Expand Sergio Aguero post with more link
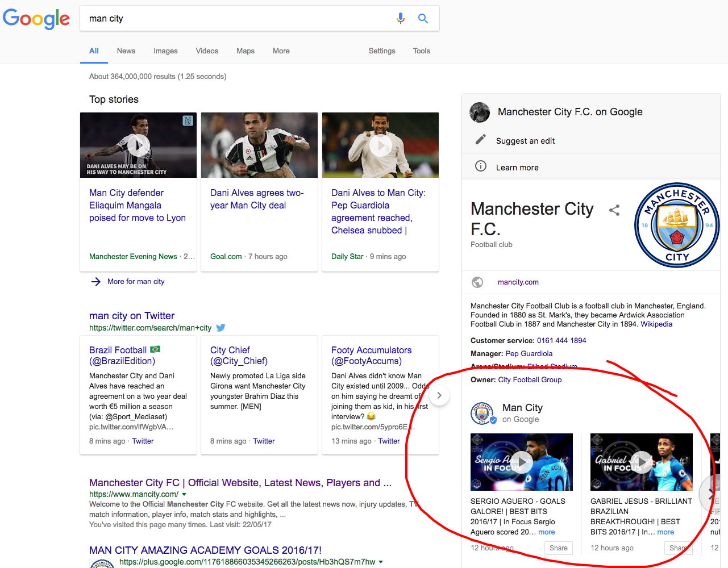This screenshot has width=728, height=568. point(547,532)
